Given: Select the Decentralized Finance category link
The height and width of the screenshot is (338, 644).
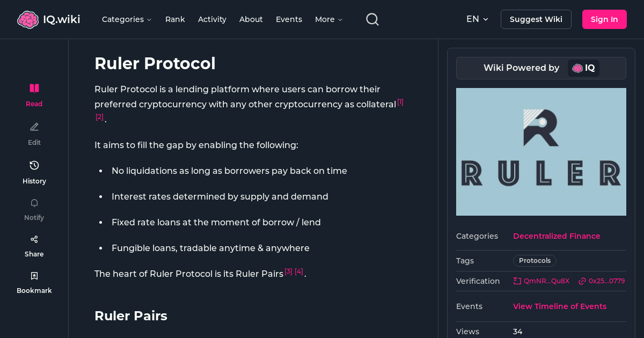Looking at the screenshot, I should click(x=557, y=236).
